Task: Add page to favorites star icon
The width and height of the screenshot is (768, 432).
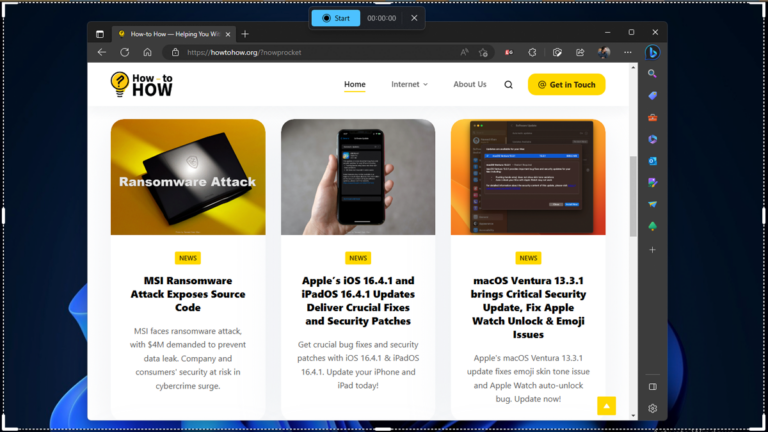Action: pos(484,52)
